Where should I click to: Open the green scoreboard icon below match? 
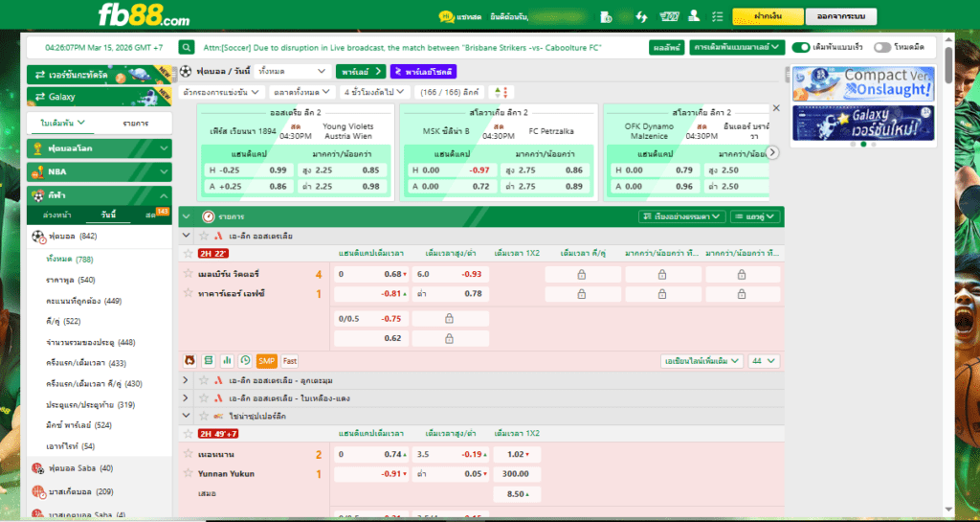click(209, 361)
